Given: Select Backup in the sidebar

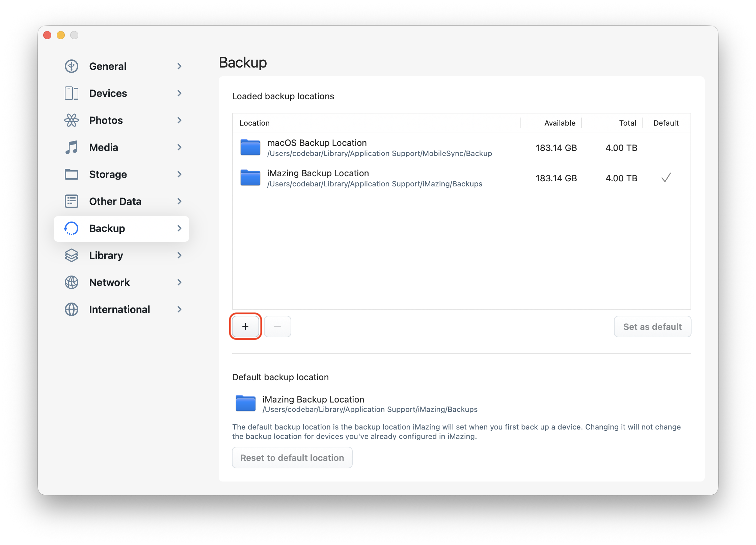Looking at the screenshot, I should 107,228.
